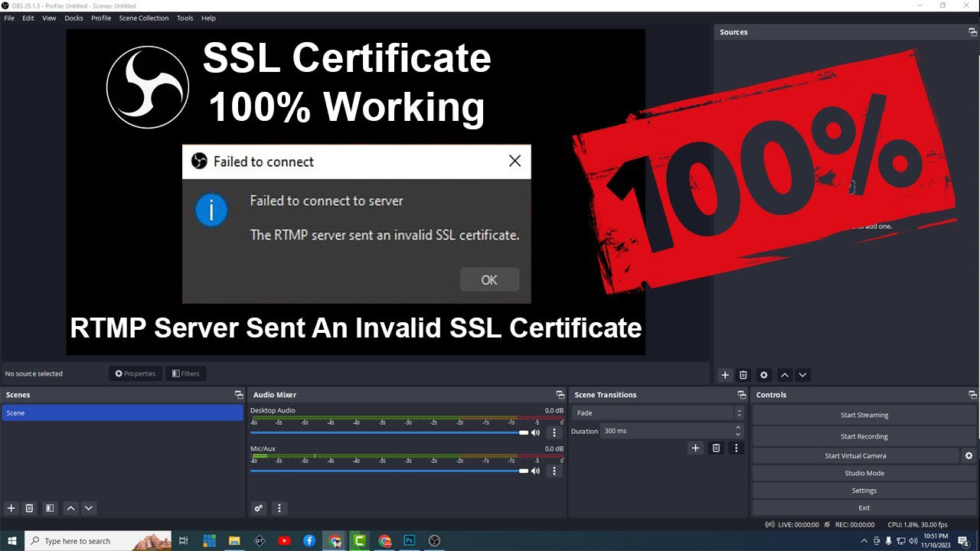The image size is (980, 551).
Task: Move scene up in Scenes list
Action: point(70,508)
